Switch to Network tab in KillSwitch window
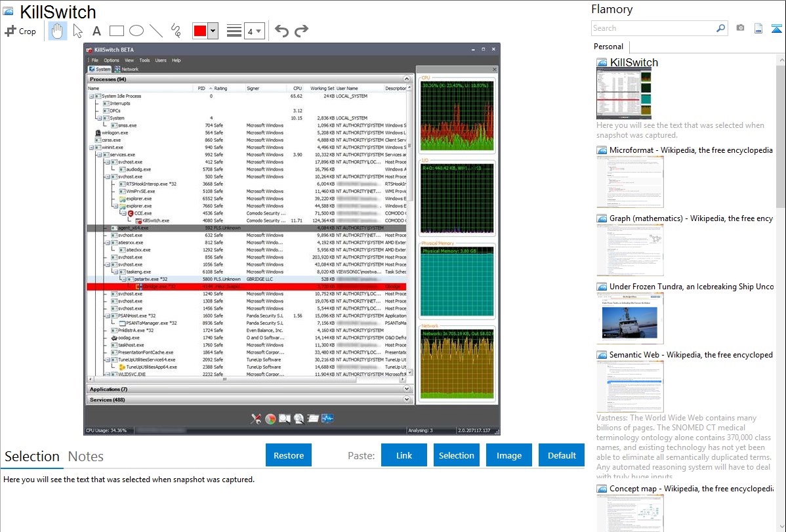The width and height of the screenshot is (786, 532). (x=127, y=69)
